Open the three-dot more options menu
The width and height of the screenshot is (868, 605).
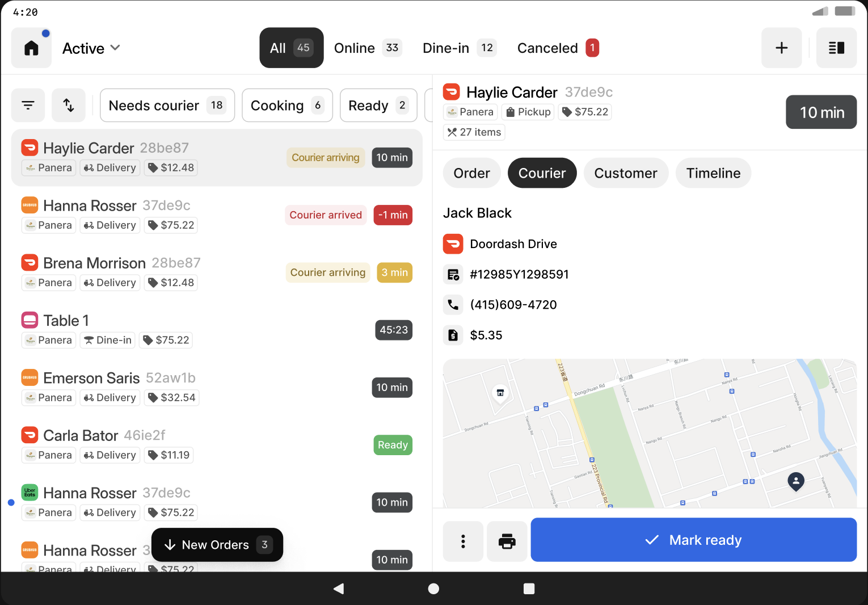click(463, 541)
